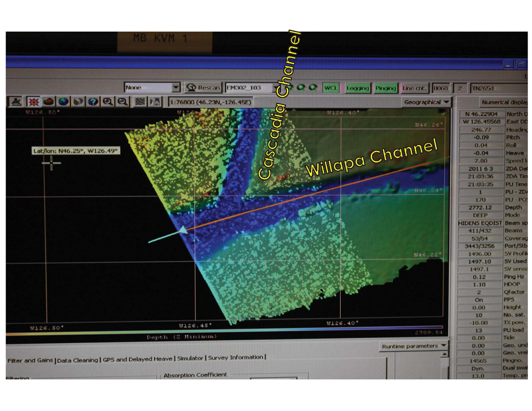This screenshot has height=411, width=532.
Task: Click the heading value 246.77
Action: pyautogui.click(x=481, y=130)
